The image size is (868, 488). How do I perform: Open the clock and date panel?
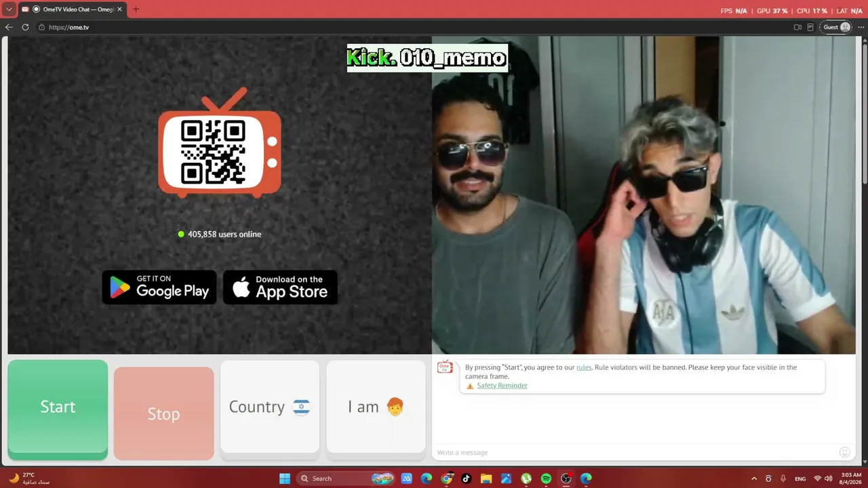[x=851, y=479]
